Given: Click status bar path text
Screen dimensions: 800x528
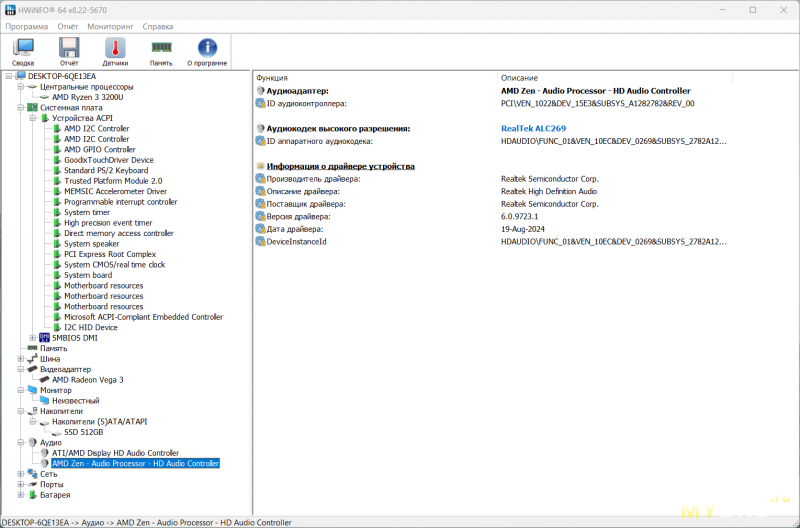Looking at the screenshot, I should point(146,522).
